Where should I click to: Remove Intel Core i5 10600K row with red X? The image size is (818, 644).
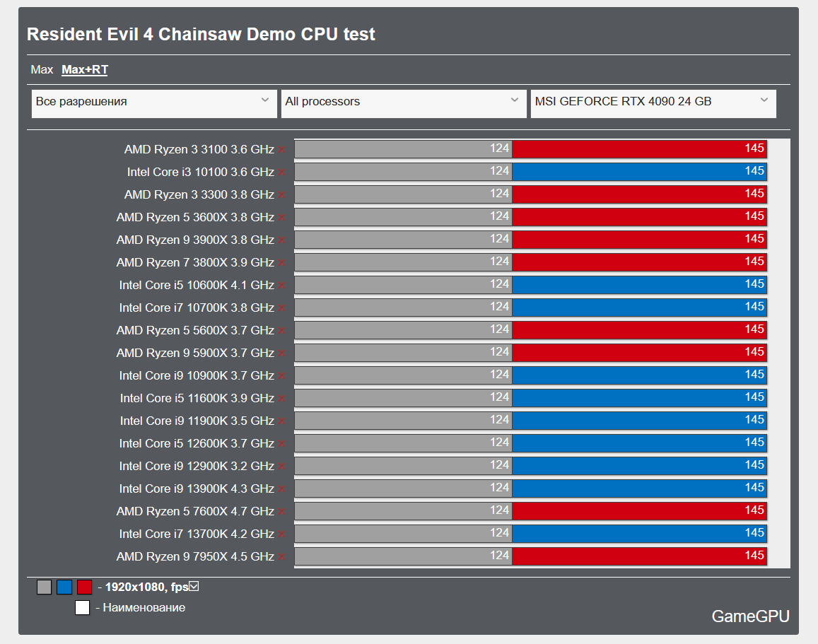[281, 285]
